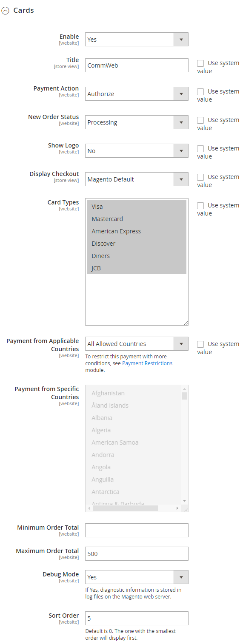This screenshot has height=644, width=243.
Task: Check Use system value for Card Types
Action: coord(200,205)
